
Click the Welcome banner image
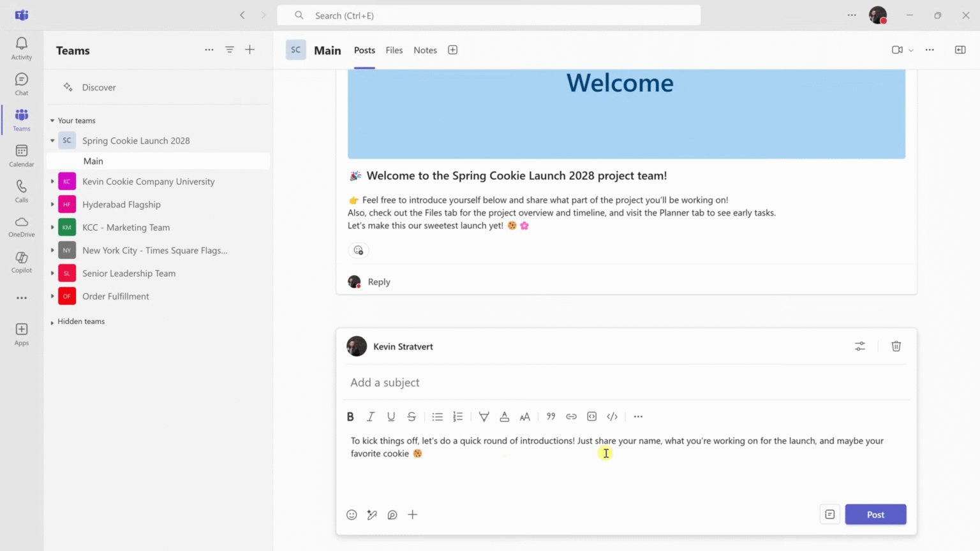(x=627, y=114)
